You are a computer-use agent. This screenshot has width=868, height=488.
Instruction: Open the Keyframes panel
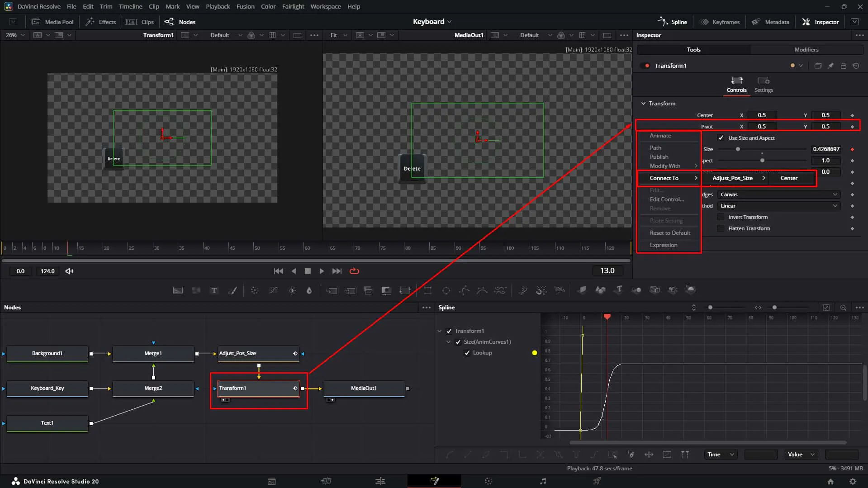(x=719, y=22)
